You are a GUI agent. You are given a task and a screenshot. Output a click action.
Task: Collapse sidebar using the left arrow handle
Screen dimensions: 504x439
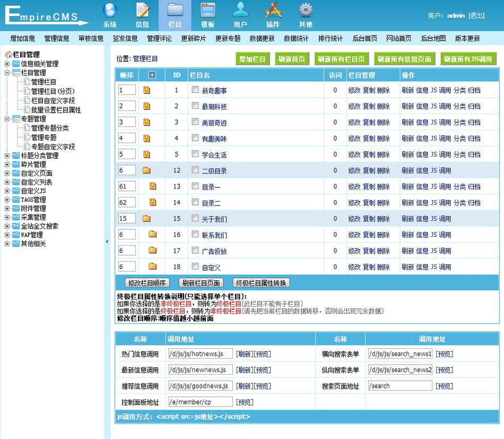click(107, 242)
